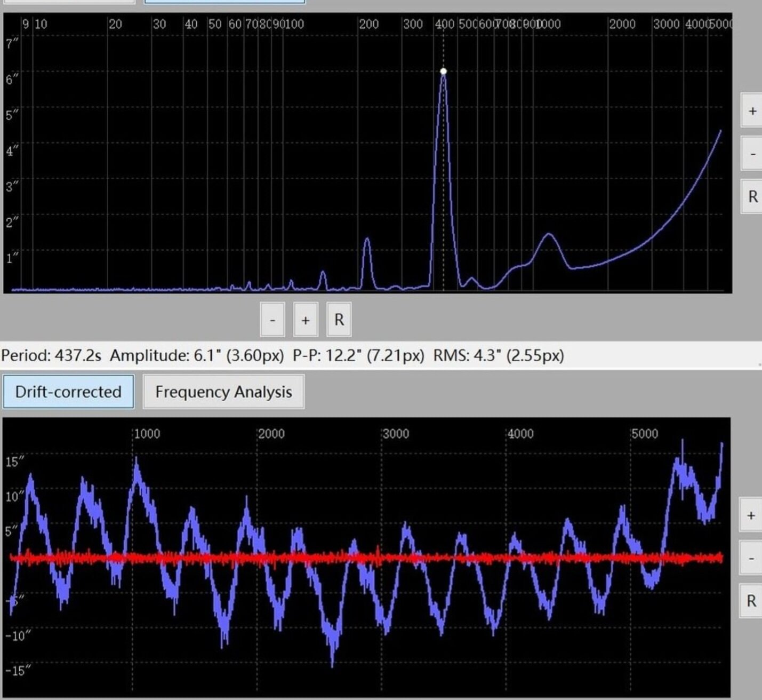
Task: Click the R reset button right of the periodogram
Action: 752,196
